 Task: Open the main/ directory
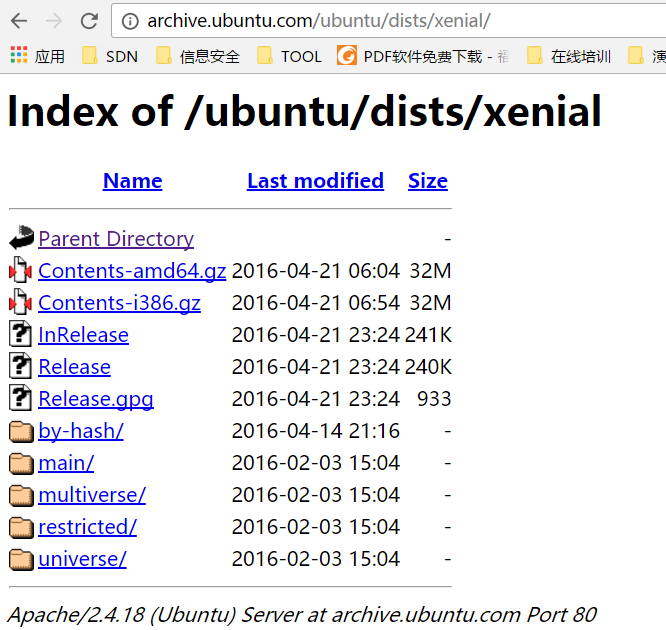66,463
